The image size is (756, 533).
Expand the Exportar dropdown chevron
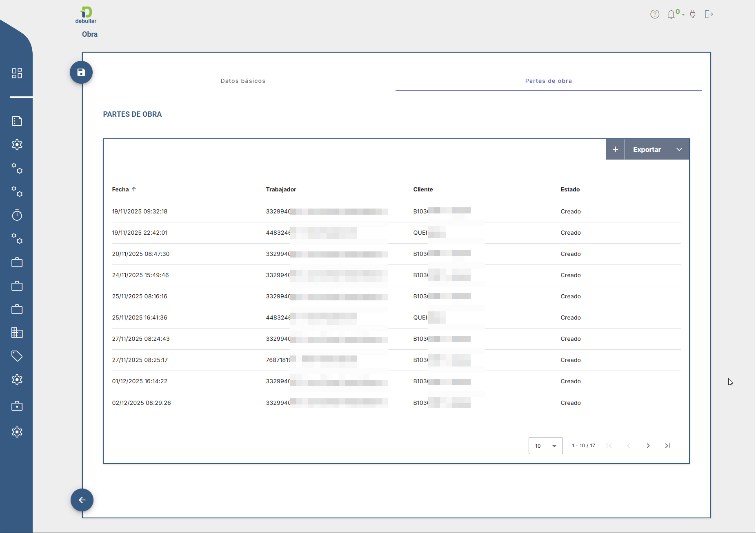(679, 149)
